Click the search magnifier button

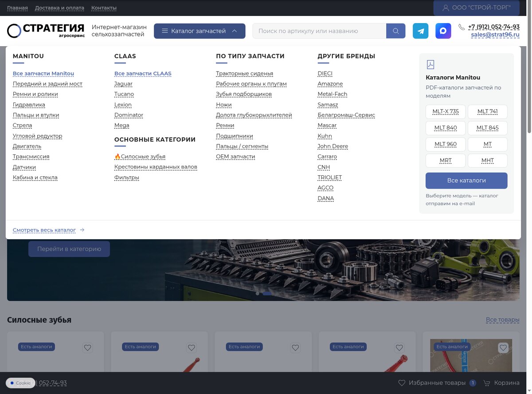(x=396, y=31)
